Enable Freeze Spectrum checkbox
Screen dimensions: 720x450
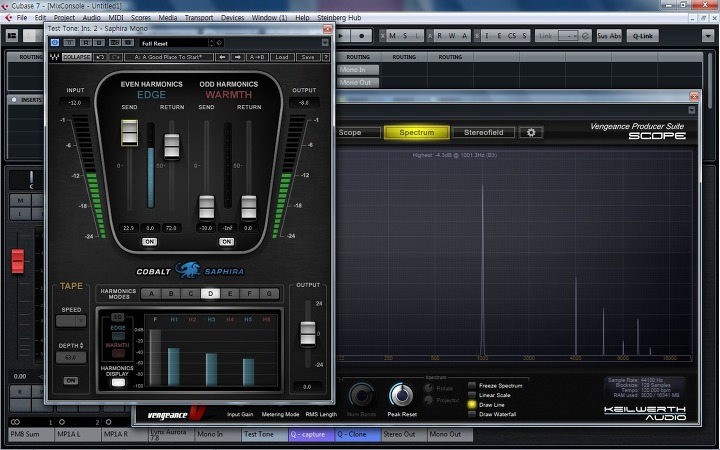point(472,385)
